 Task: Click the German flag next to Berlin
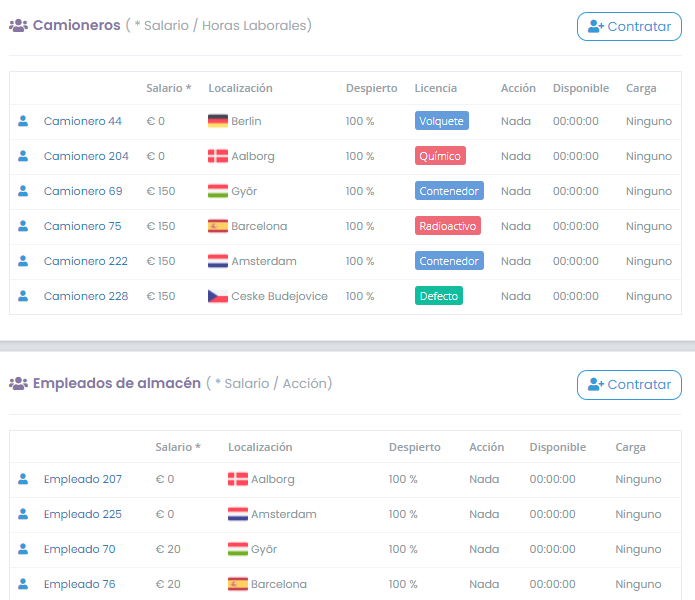tap(218, 121)
